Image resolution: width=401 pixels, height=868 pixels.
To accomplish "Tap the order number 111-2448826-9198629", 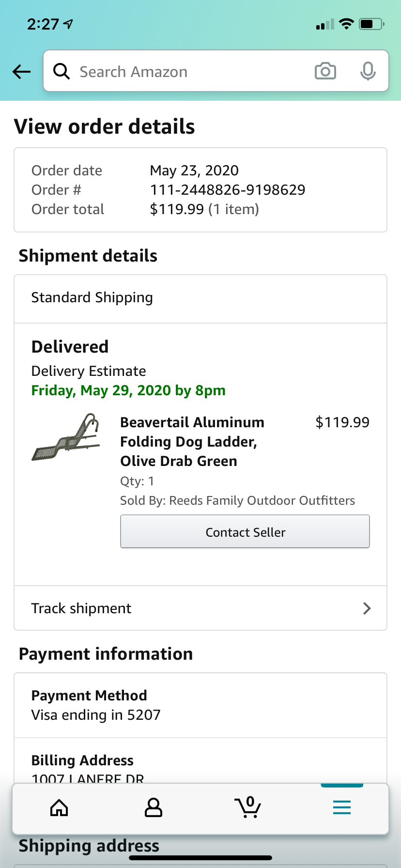I will pyautogui.click(x=228, y=190).
